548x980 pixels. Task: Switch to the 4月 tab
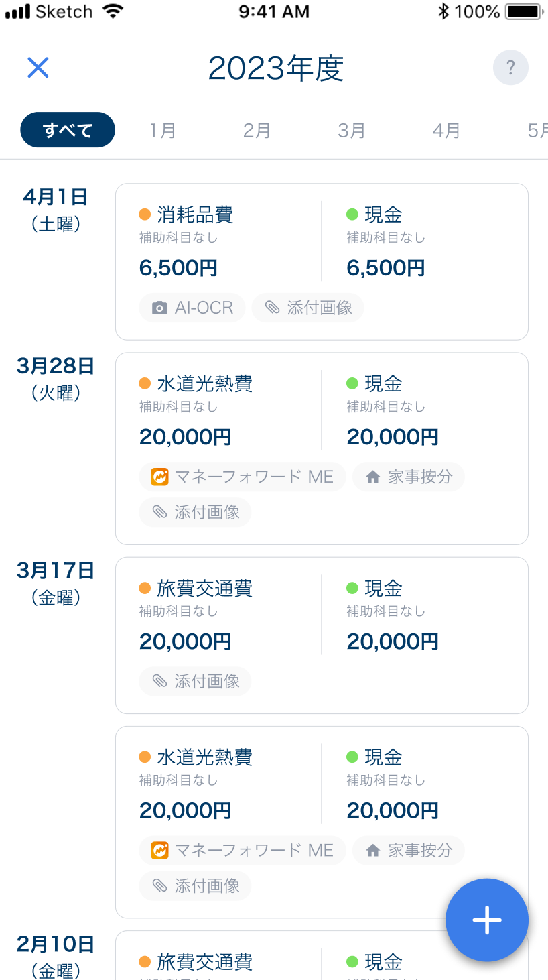click(446, 130)
